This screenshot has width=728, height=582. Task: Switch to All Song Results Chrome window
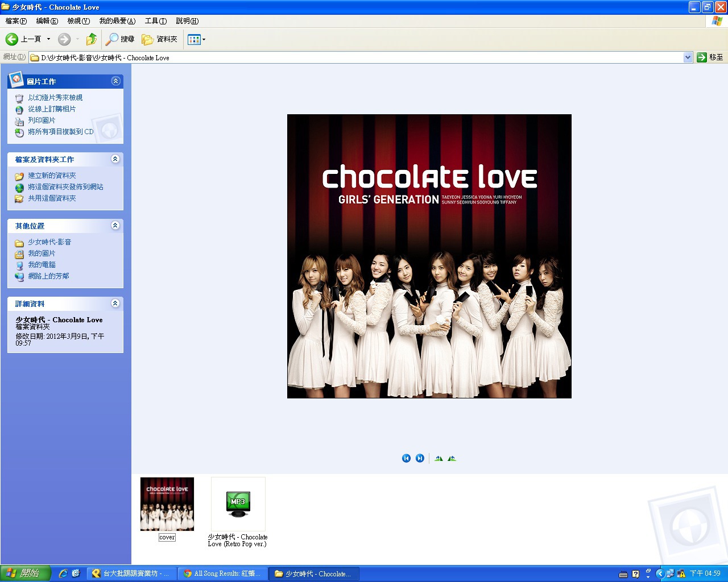point(222,573)
